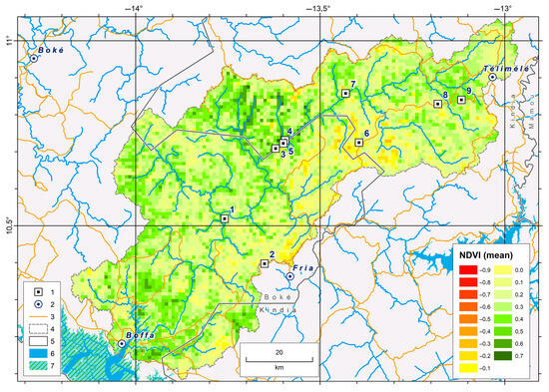
Task: Pick the 0.4 green NDVI swatch
Action: pyautogui.click(x=503, y=319)
